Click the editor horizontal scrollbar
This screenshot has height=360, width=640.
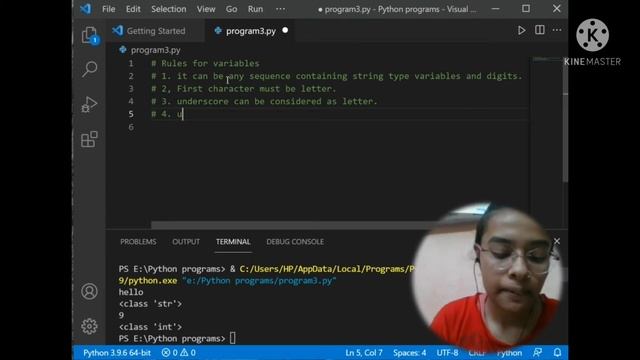coord(292,225)
